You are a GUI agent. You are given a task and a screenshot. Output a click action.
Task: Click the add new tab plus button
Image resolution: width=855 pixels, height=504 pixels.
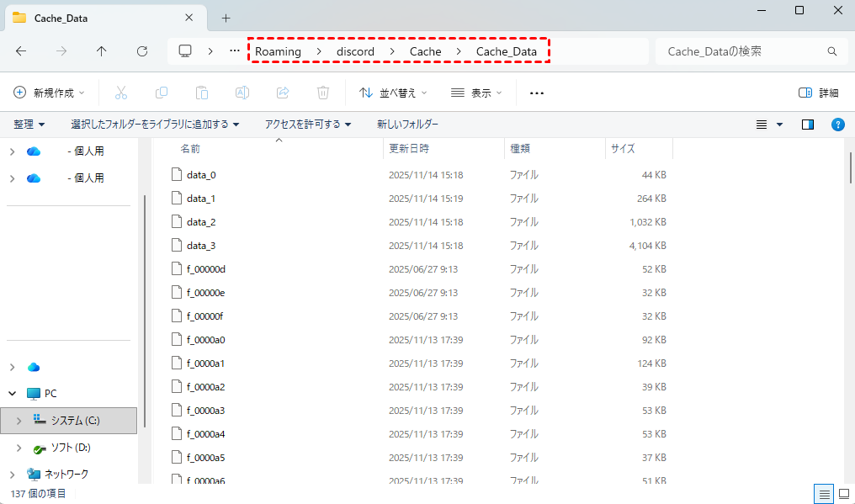click(226, 18)
